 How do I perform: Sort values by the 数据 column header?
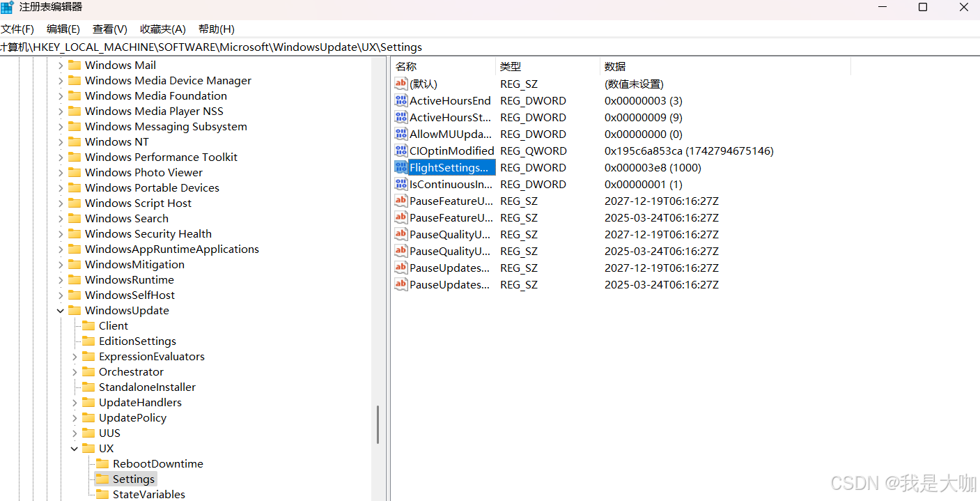click(615, 66)
